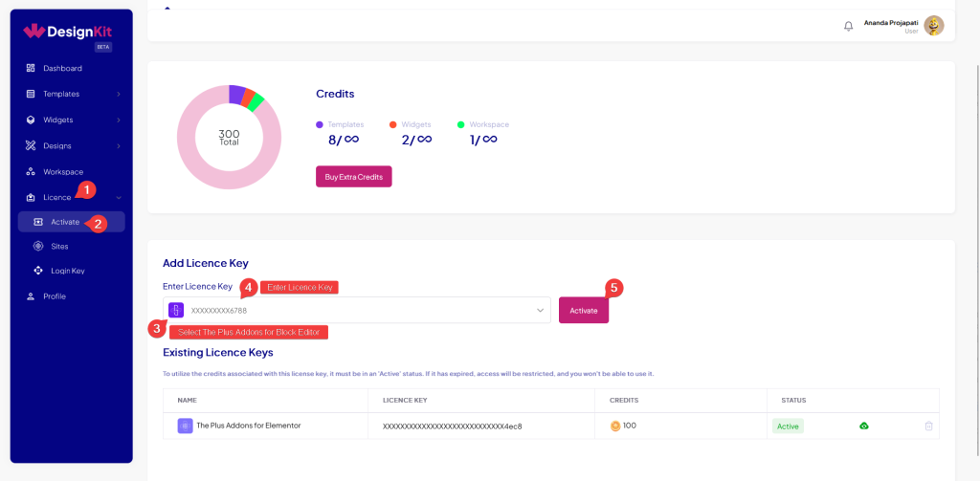Click the LICENCE KEY column header
This screenshot has width=980, height=481.
point(405,401)
